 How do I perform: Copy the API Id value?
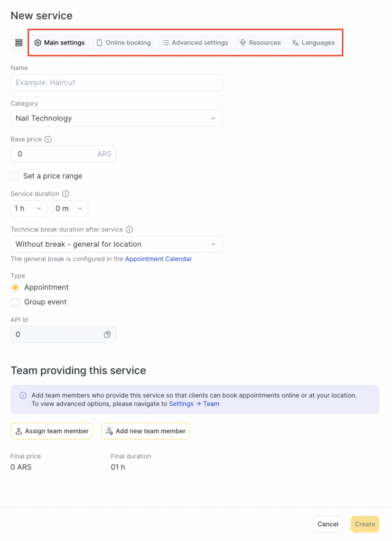pos(107,334)
